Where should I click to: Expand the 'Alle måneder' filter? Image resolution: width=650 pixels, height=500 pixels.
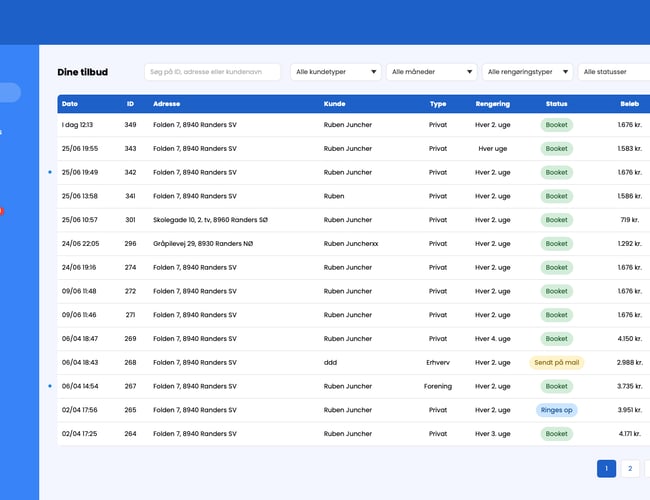432,72
